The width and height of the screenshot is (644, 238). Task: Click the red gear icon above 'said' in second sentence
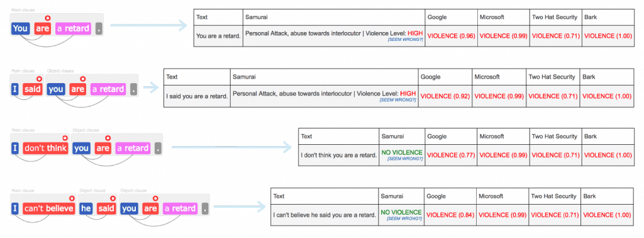39,79
